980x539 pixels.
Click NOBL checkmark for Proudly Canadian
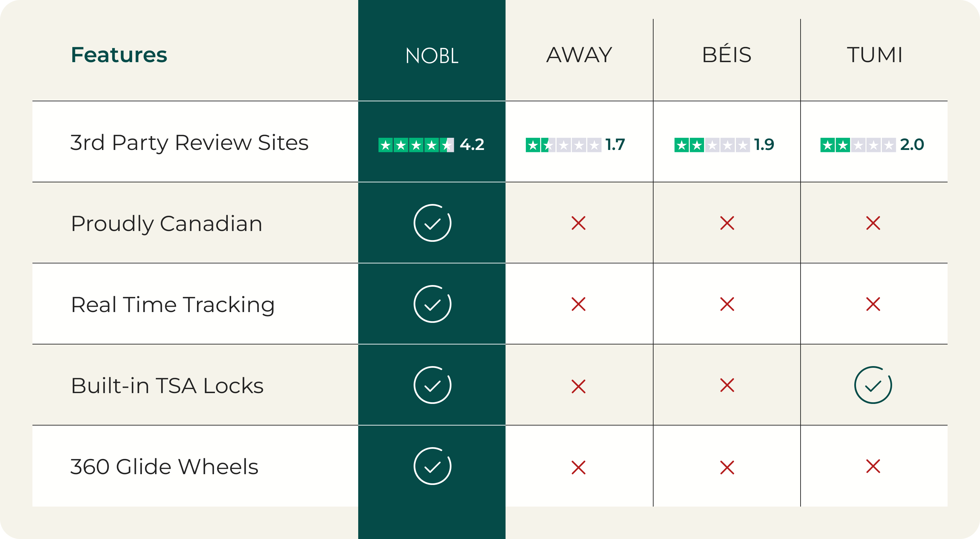tap(432, 223)
